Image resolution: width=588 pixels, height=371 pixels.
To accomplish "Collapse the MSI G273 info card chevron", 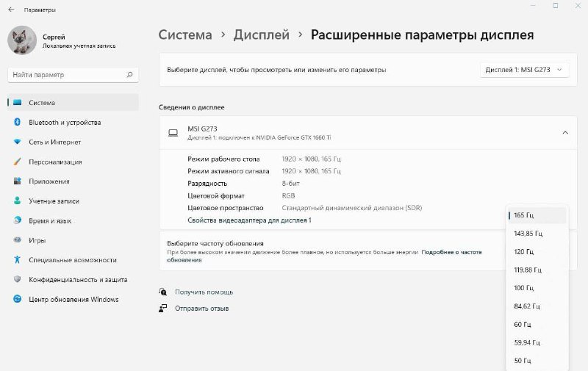I will [x=565, y=133].
